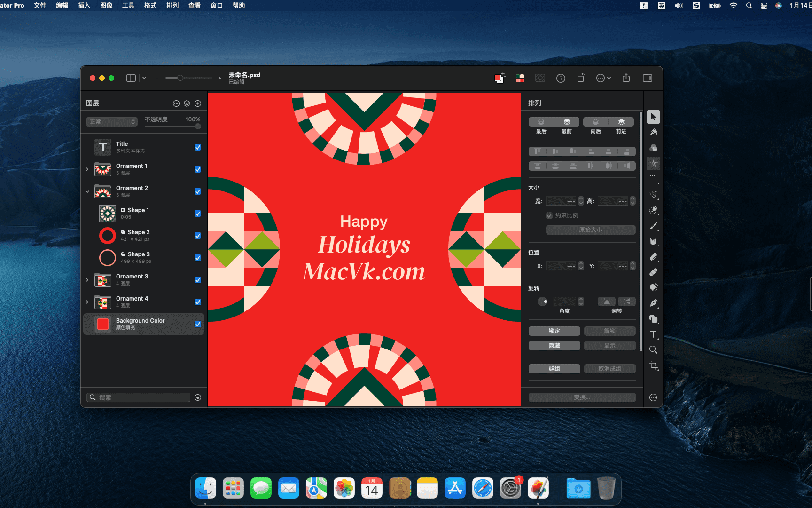
Task: Click the 锁定 lock button
Action: coord(554,331)
